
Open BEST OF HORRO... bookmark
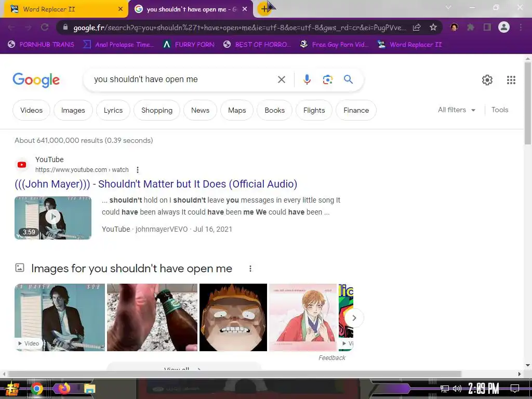coord(258,45)
